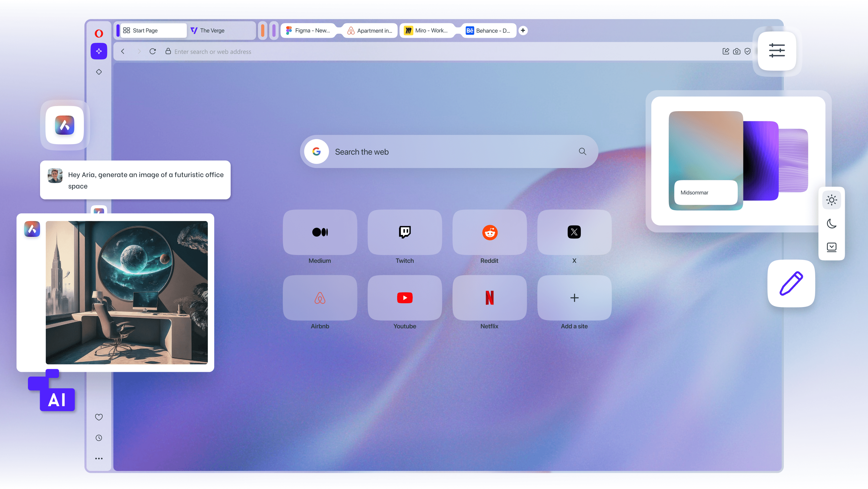Open the Reddit speed dial tile

click(489, 232)
